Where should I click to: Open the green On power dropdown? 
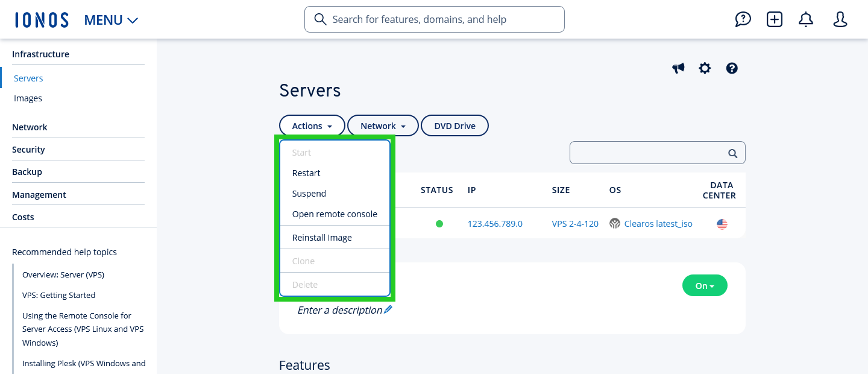(705, 286)
